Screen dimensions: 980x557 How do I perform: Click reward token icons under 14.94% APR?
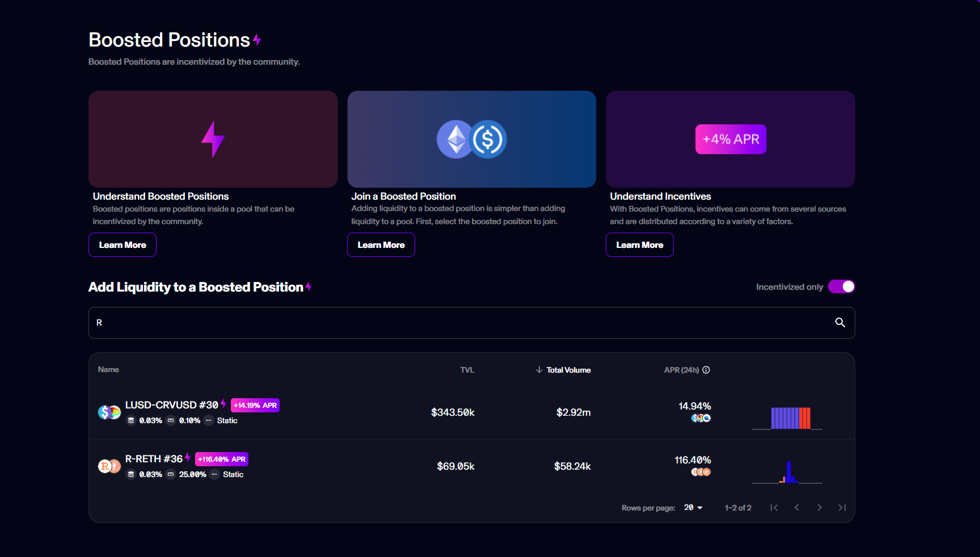coord(701,418)
